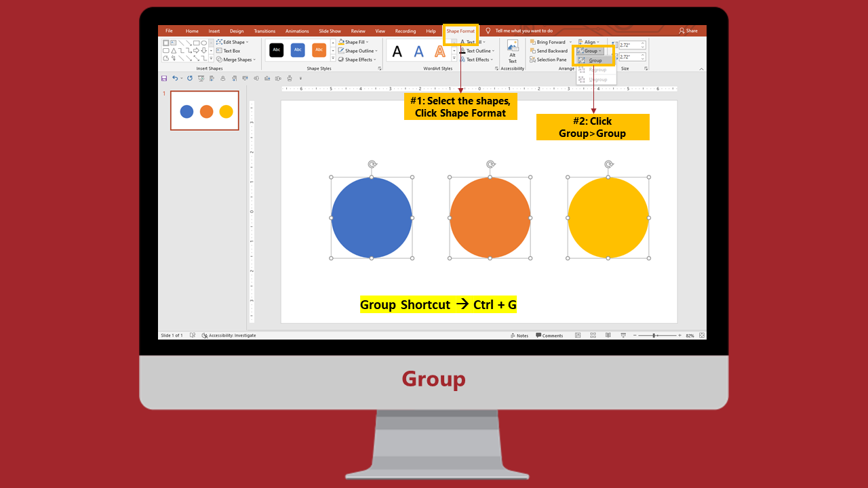Screen dimensions: 868x488
Task: Expand the Group dropdown button
Action: point(590,51)
